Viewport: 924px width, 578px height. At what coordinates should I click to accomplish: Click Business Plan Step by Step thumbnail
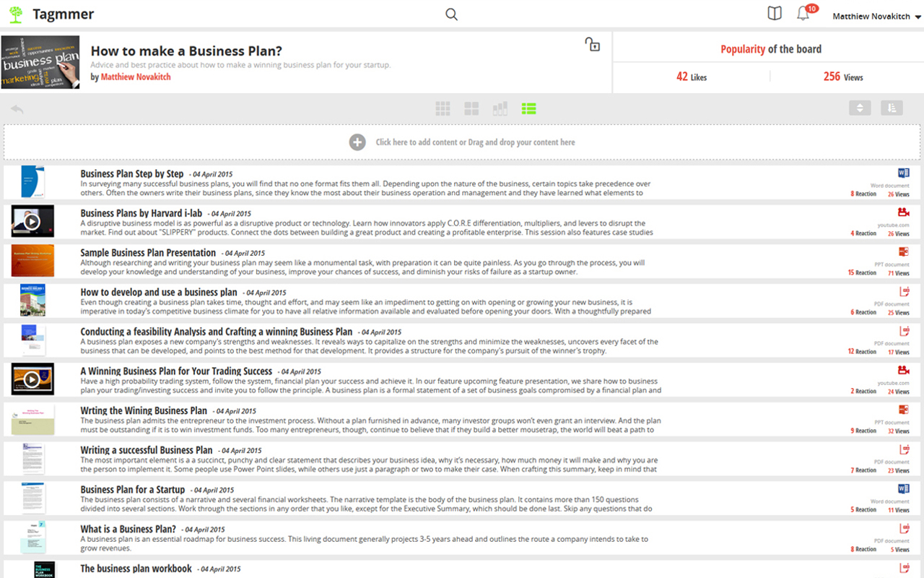coord(32,182)
